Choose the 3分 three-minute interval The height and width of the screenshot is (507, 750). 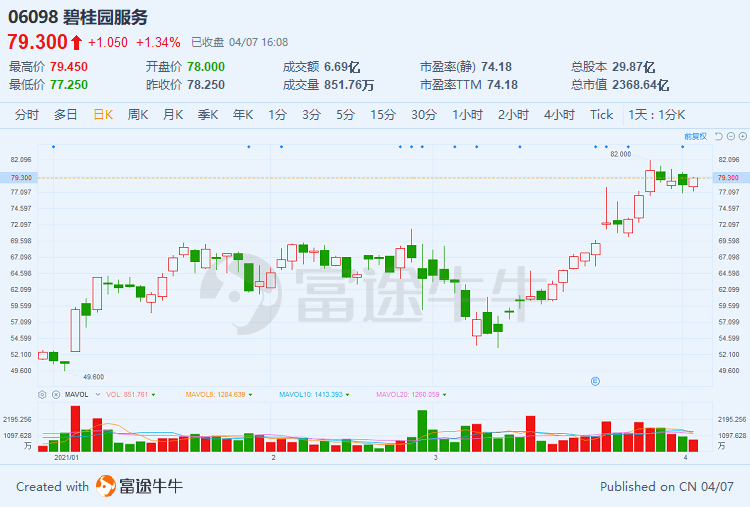point(311,115)
